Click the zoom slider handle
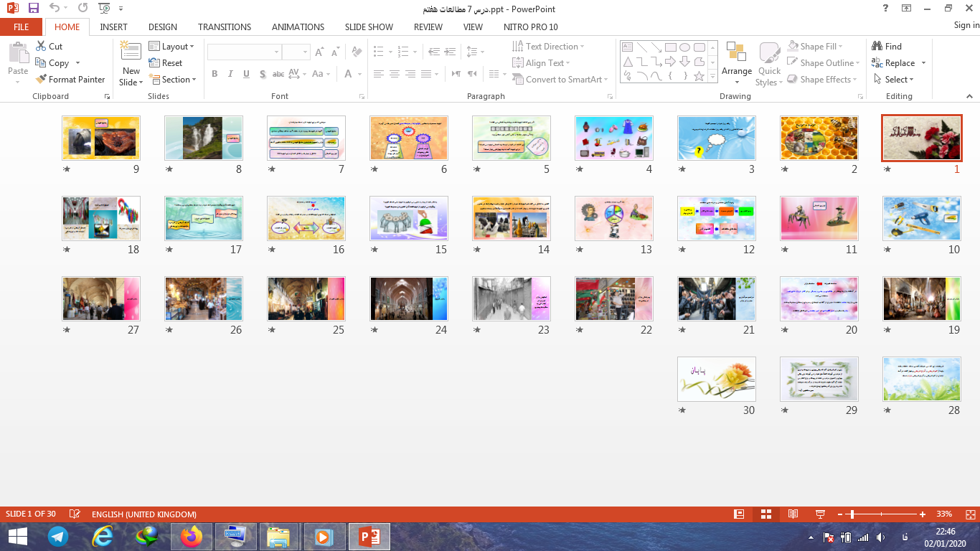The height and width of the screenshot is (551, 980). 852,514
